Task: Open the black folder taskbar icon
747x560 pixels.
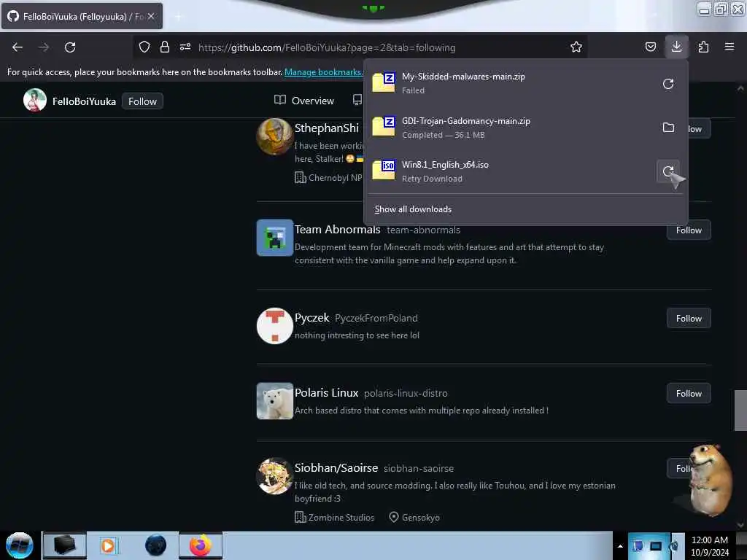Action: tap(64, 545)
